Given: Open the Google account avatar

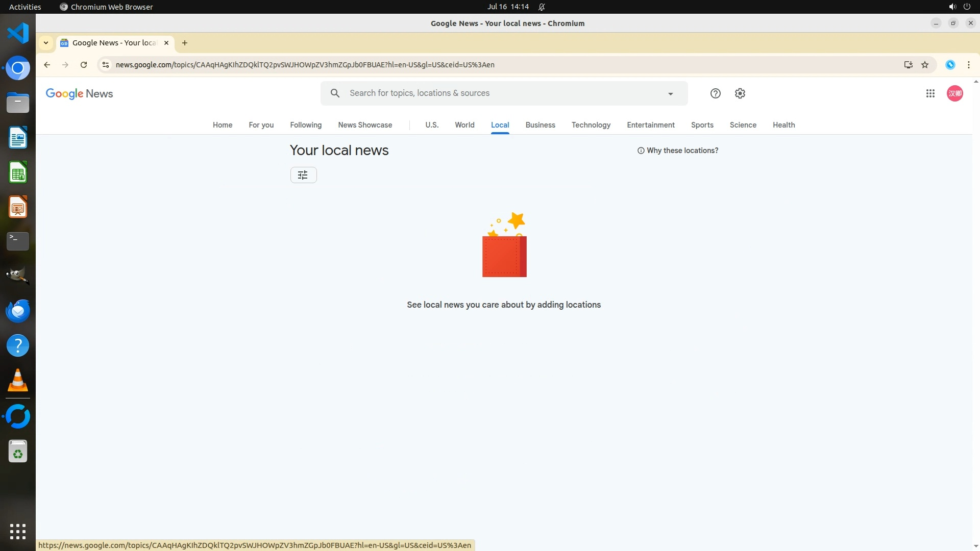Looking at the screenshot, I should tap(954, 93).
